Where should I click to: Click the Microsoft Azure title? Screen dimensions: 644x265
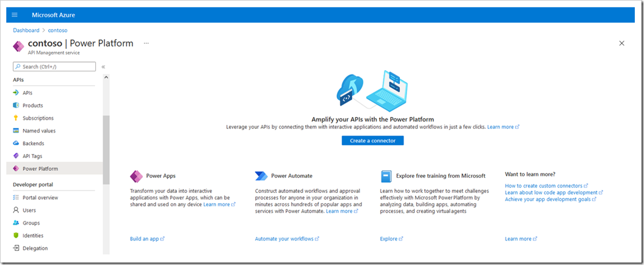pos(53,15)
